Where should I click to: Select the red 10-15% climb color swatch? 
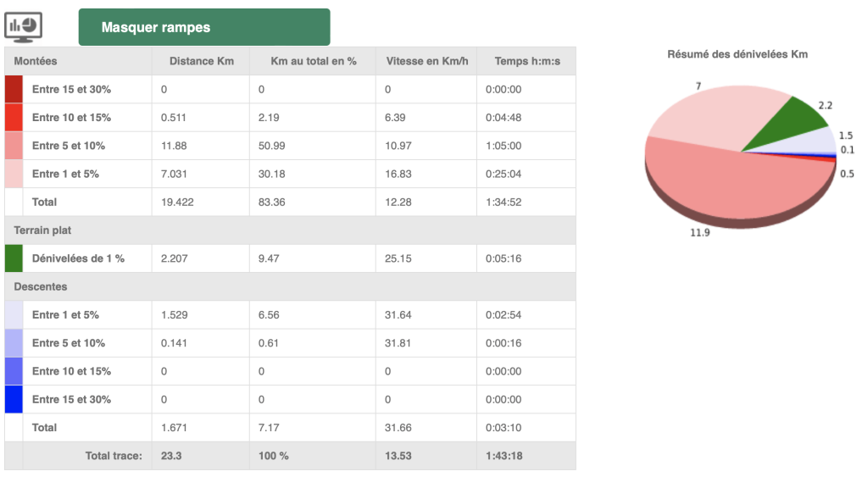[x=14, y=117]
